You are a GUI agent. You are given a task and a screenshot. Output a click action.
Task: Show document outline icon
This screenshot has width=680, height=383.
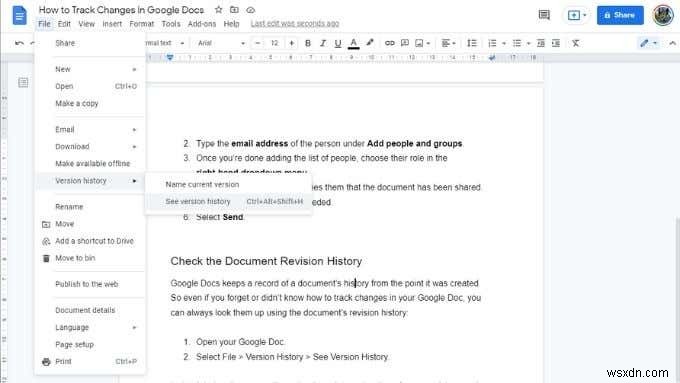23,82
